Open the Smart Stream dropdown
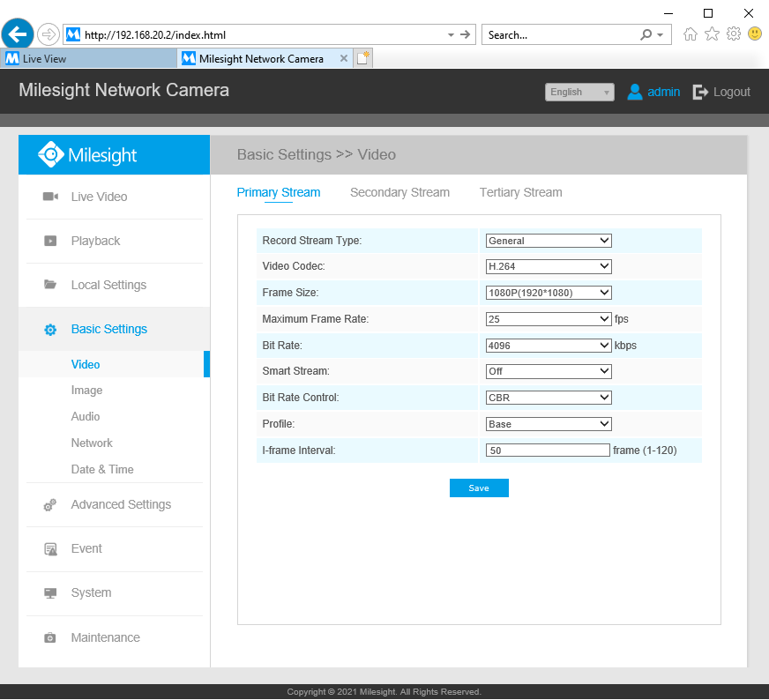769x700 pixels. click(x=549, y=371)
